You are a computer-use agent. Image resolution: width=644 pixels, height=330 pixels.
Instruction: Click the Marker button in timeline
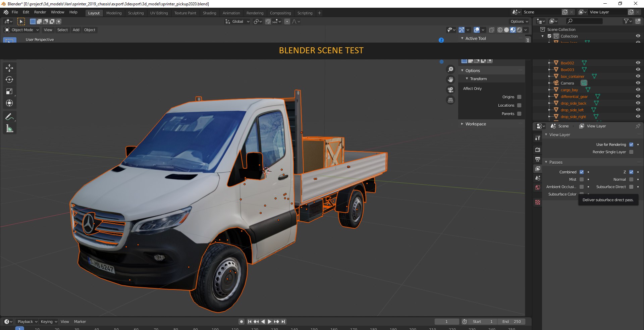[x=80, y=322]
